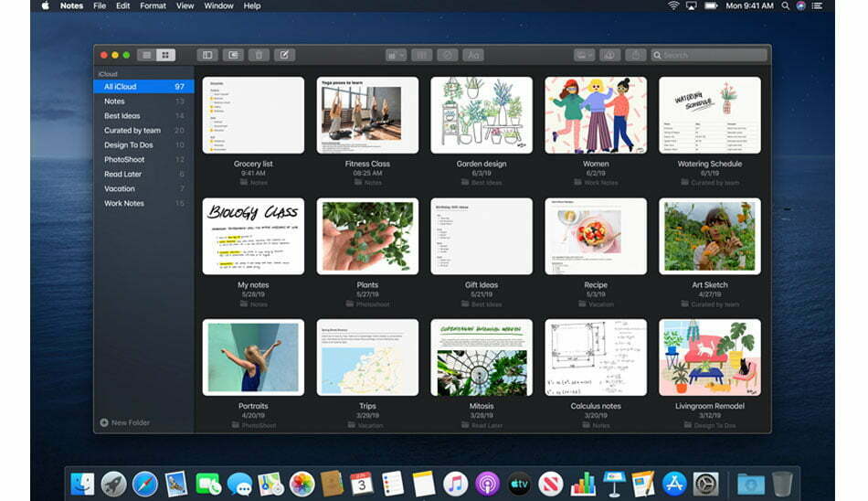Open the Apple menu
868x501 pixels.
tap(46, 5)
